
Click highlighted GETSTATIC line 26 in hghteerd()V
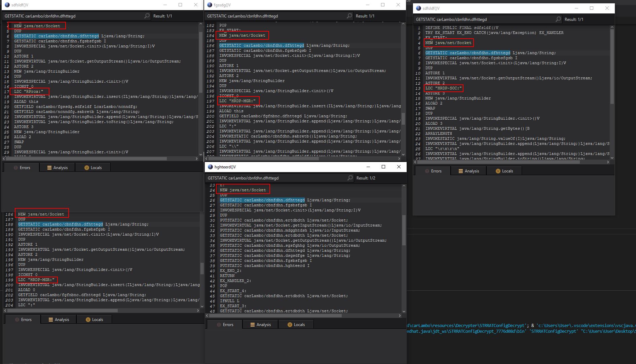(285, 200)
